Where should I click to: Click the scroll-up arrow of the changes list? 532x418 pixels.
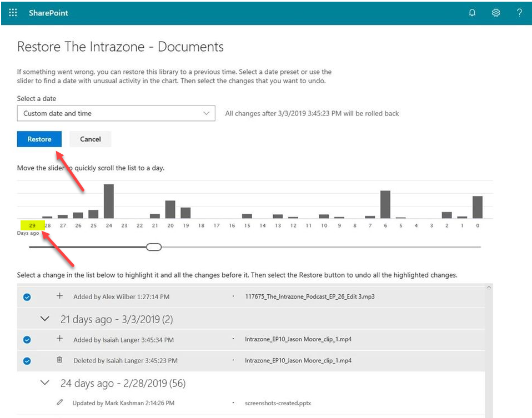pyautogui.click(x=489, y=288)
